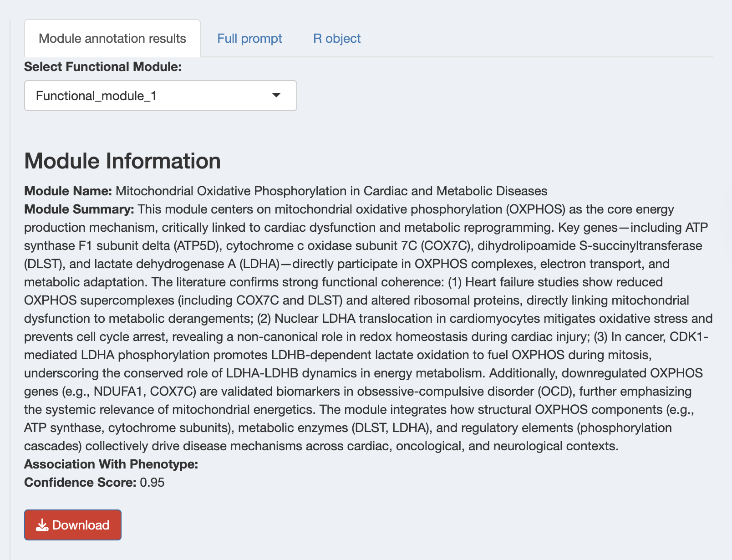Click the download arrow icon
Image resolution: width=732 pixels, height=560 pixels.
click(42, 525)
